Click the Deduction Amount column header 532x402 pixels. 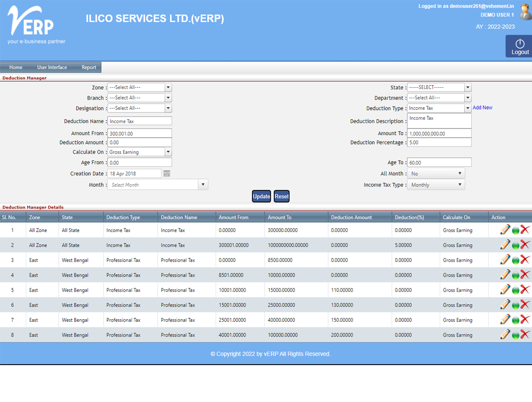click(x=351, y=217)
